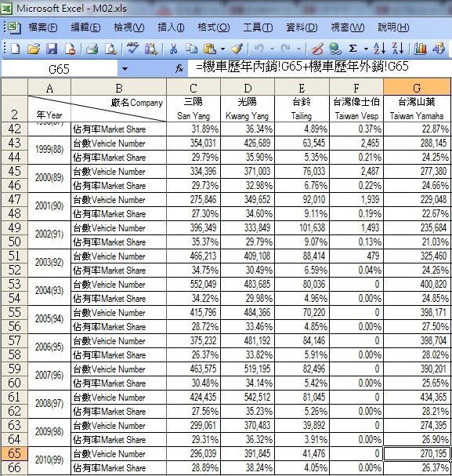Click the AutoSum sigma icon
The height and width of the screenshot is (476, 452).
[353, 49]
